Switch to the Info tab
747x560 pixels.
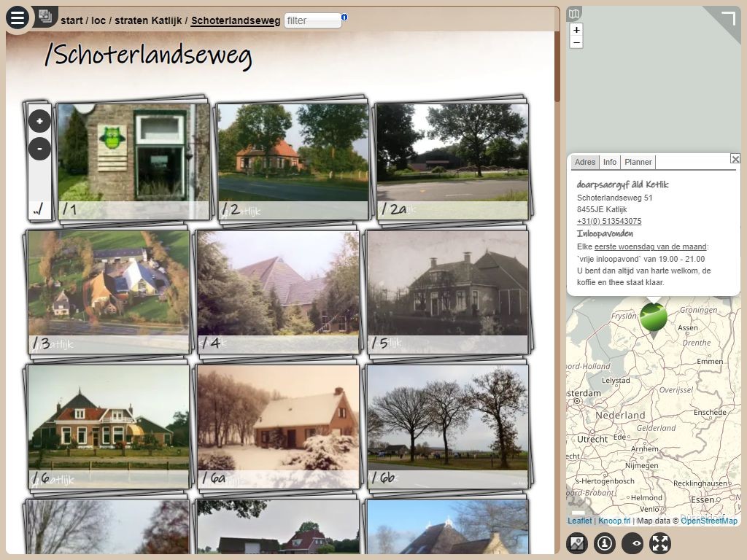[x=610, y=162]
